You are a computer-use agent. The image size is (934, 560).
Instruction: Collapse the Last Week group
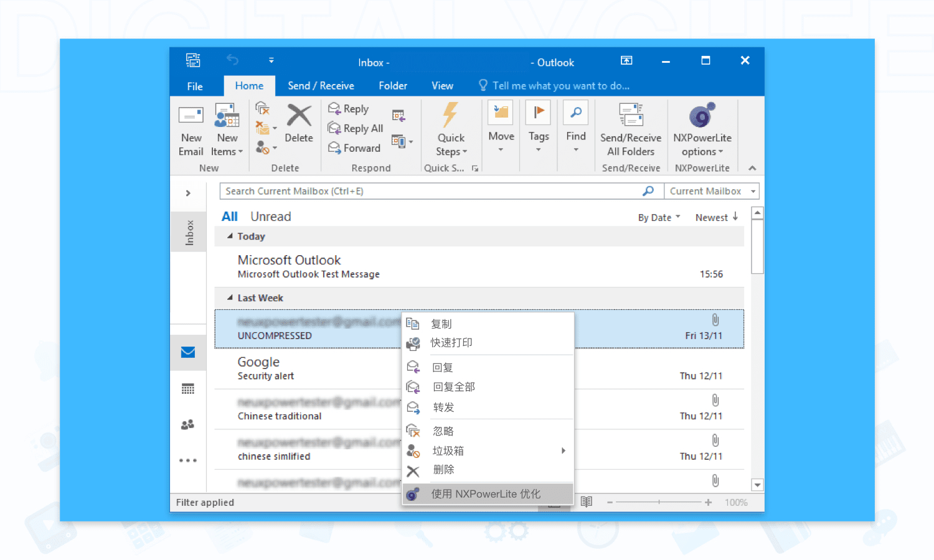[x=230, y=298]
